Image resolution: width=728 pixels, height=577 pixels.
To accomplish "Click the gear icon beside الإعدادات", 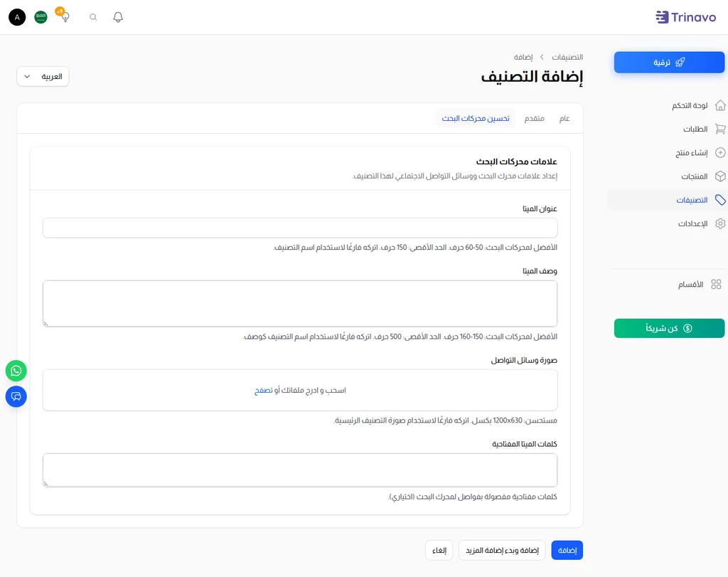I will coord(720,223).
